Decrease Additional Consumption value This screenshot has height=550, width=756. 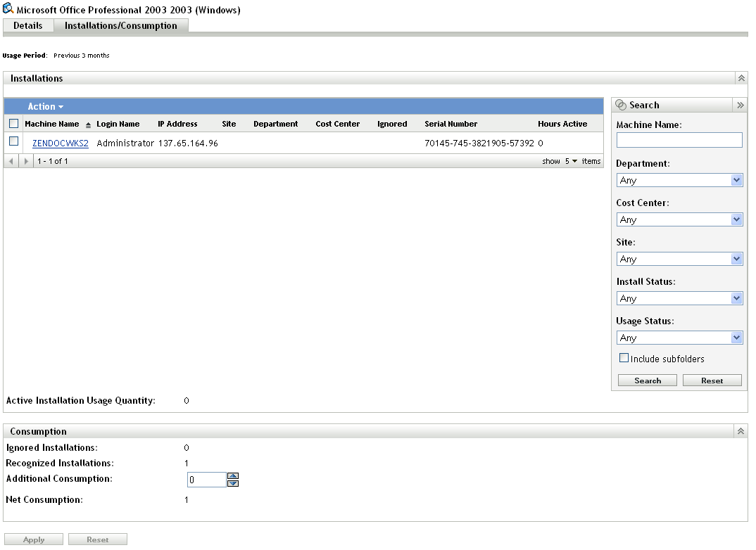pyautogui.click(x=233, y=483)
